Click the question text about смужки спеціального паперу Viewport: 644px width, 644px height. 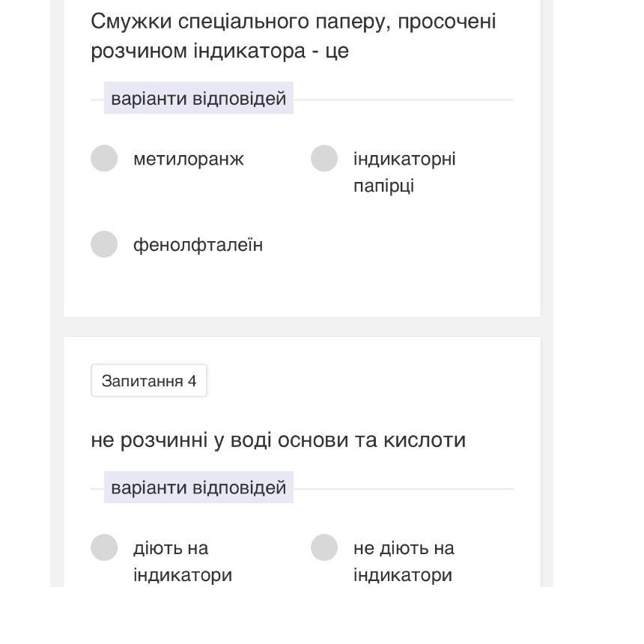point(293,36)
